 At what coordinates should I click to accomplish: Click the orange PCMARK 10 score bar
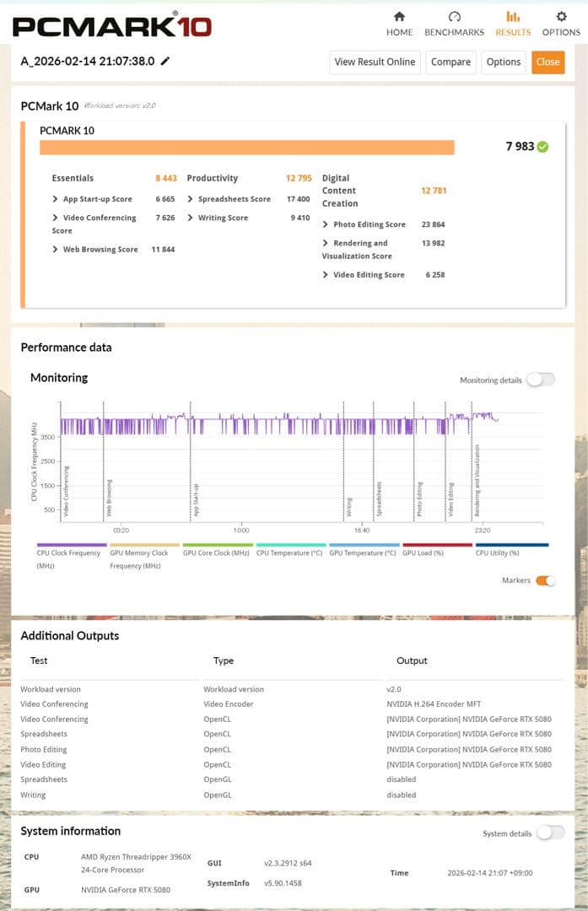tap(247, 148)
